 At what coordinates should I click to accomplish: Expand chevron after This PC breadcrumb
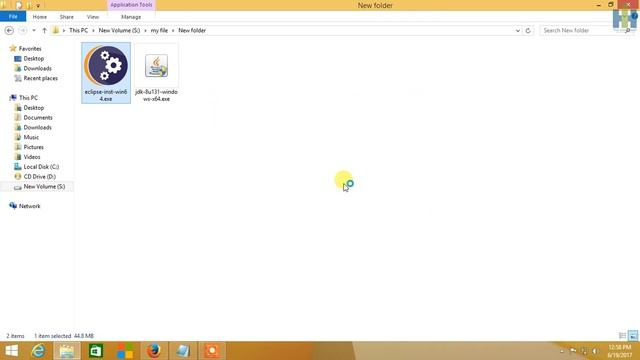tap(93, 31)
